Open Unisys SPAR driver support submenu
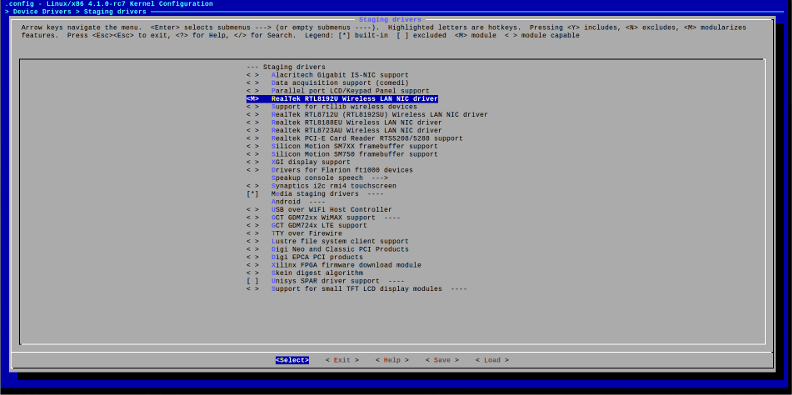 pyautogui.click(x=325, y=281)
